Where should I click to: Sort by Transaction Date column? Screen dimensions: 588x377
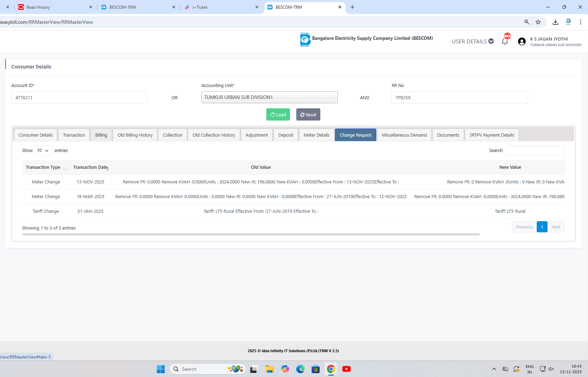tap(91, 167)
